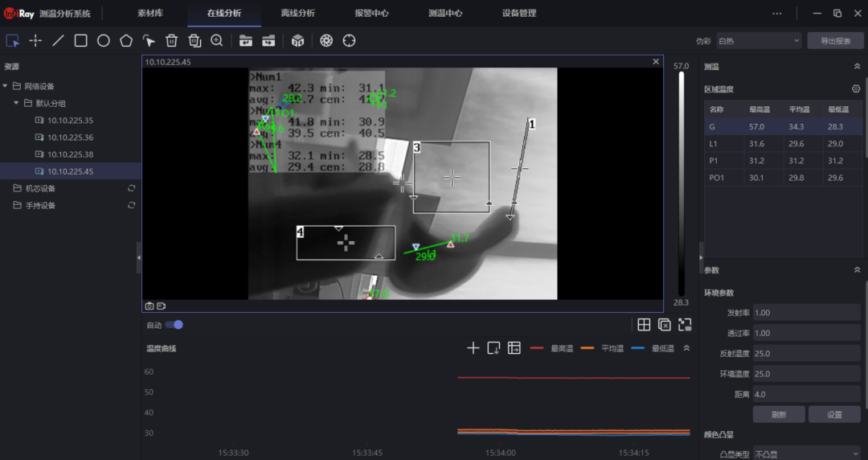Viewport: 868px width, 460px height.
Task: Go to the 报警中心 tab
Action: 371,14
